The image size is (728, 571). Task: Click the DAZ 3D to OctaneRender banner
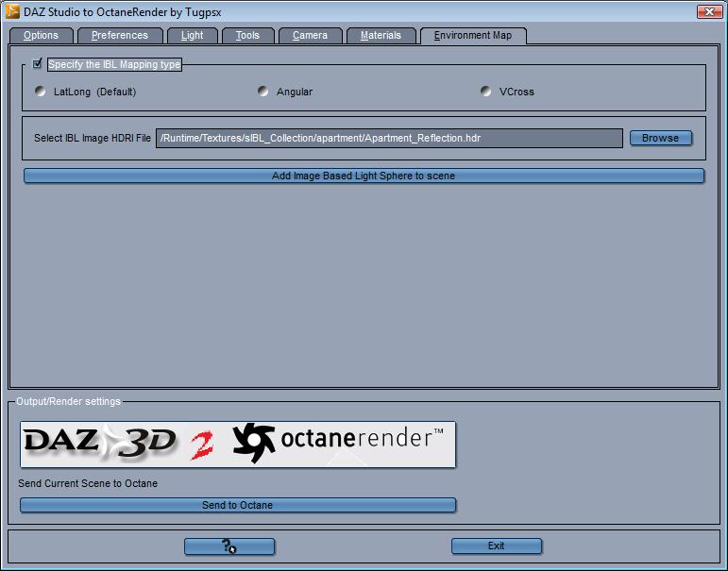point(238,445)
